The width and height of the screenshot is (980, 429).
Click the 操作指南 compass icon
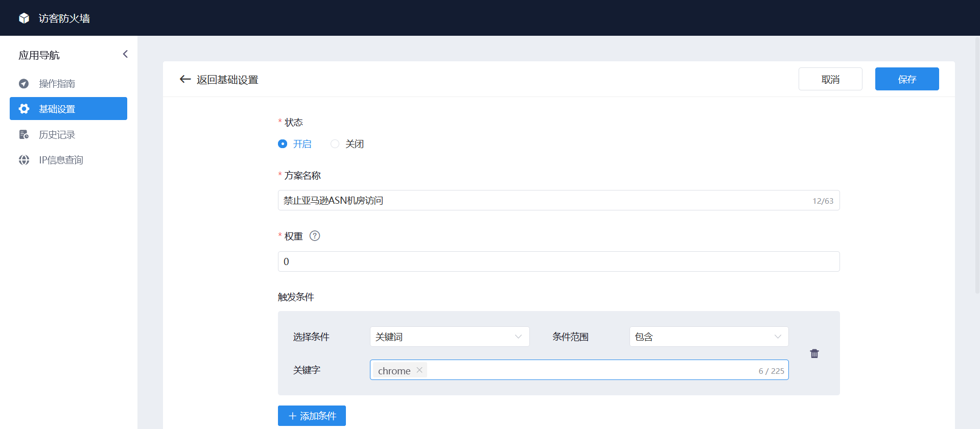pos(24,83)
